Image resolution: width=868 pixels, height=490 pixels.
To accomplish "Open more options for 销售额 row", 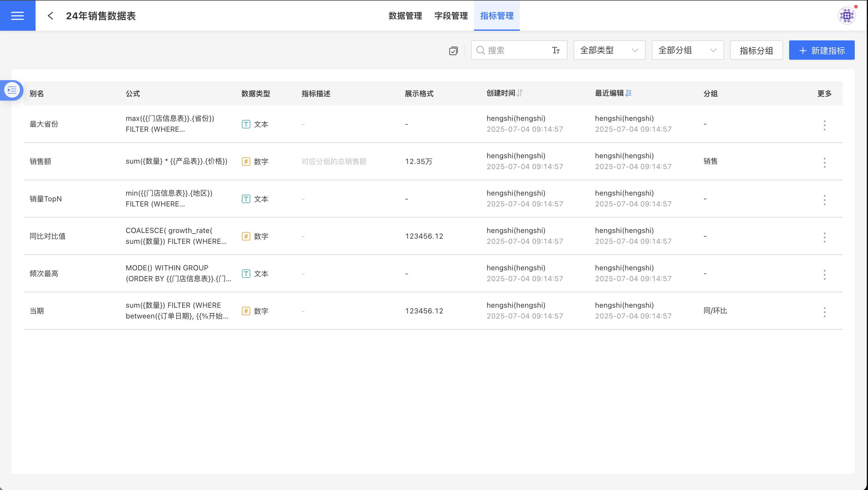I will (x=824, y=162).
